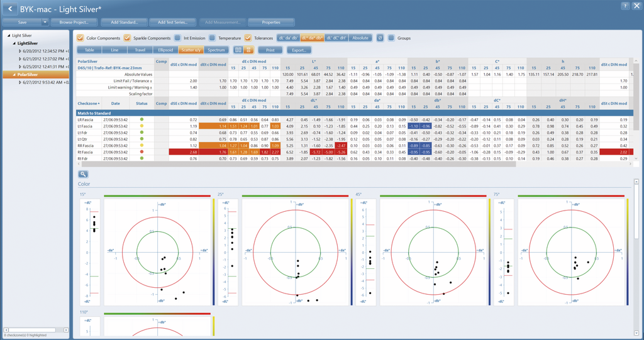Screen dimensions: 644x340
Task: Click the average (Ø) icon button
Action: [380, 38]
